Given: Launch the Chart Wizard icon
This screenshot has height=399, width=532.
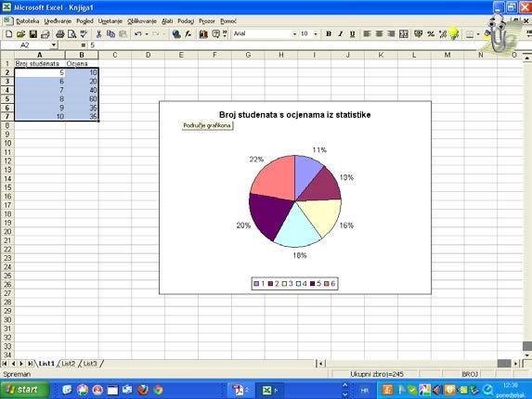Looking at the screenshot, I should click(203, 34).
